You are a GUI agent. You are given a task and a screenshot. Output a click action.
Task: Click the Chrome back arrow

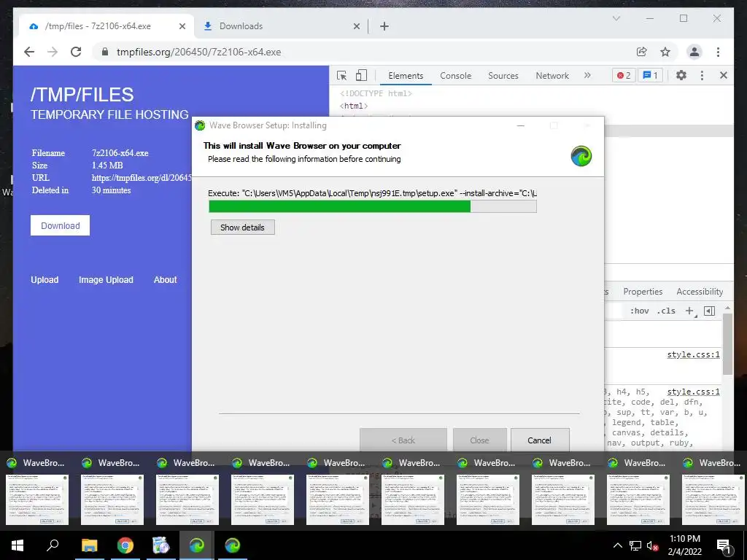pyautogui.click(x=29, y=52)
